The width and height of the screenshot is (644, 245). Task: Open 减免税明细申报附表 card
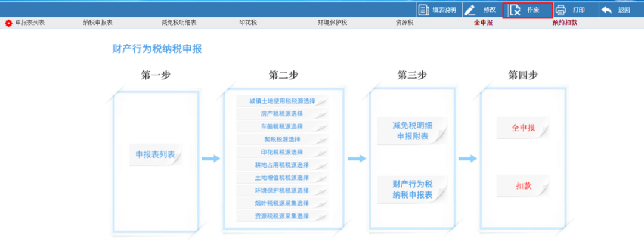[413, 131]
